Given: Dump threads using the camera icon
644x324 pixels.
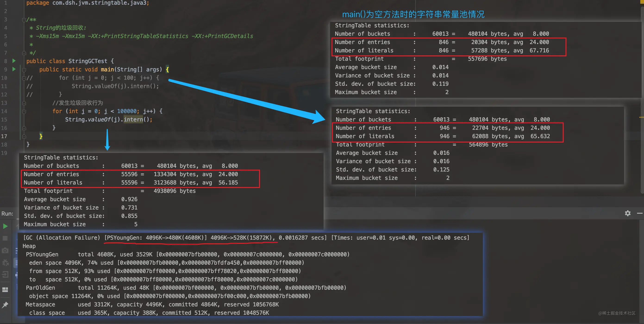Looking at the screenshot, I should coord(5,250).
